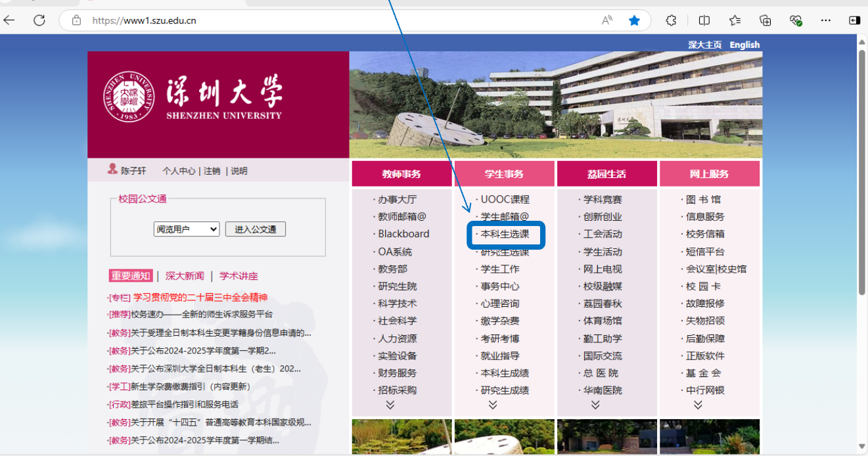Open the Blackboard link
The width and height of the screenshot is (868, 456).
[403, 234]
